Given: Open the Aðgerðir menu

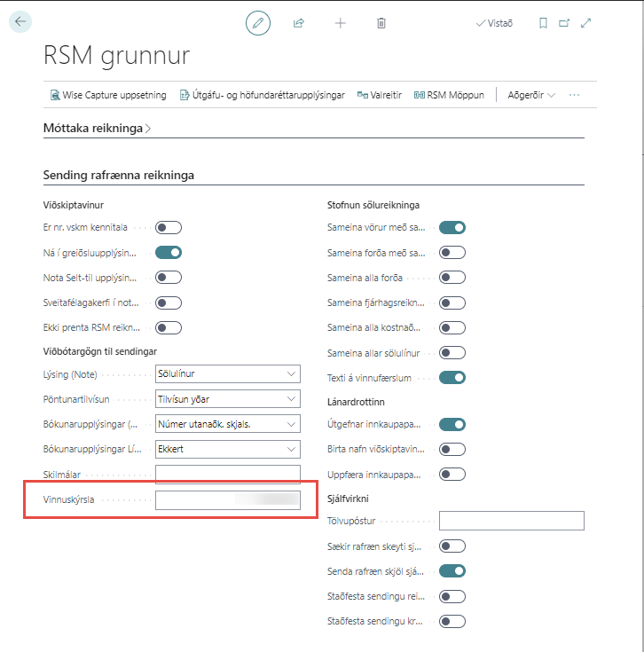Looking at the screenshot, I should (x=531, y=95).
